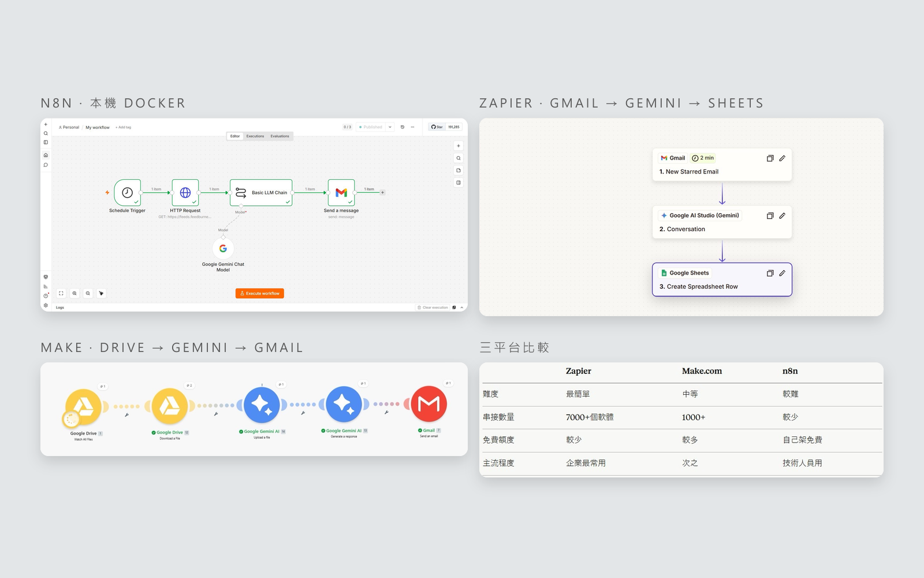This screenshot has height=578, width=924.
Task: Edit the Create Spreadsheet Row step pencil
Action: 782,273
